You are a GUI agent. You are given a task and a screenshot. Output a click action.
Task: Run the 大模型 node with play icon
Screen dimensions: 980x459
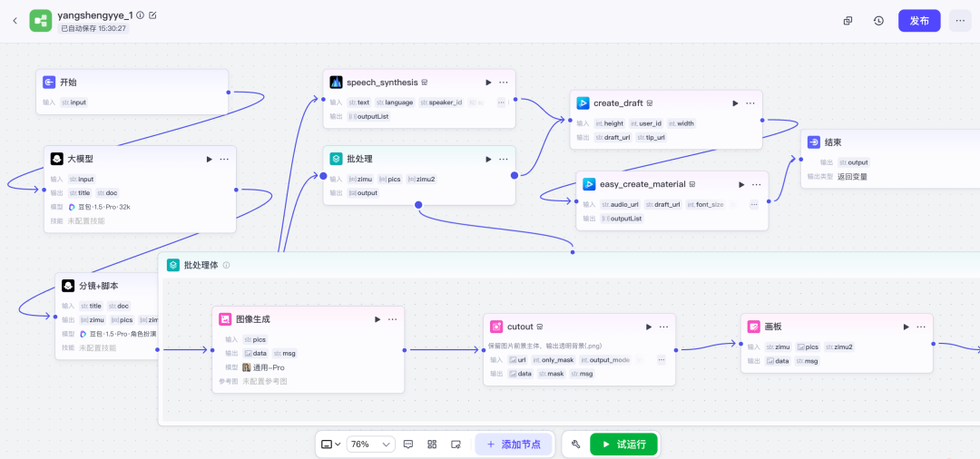(x=210, y=160)
